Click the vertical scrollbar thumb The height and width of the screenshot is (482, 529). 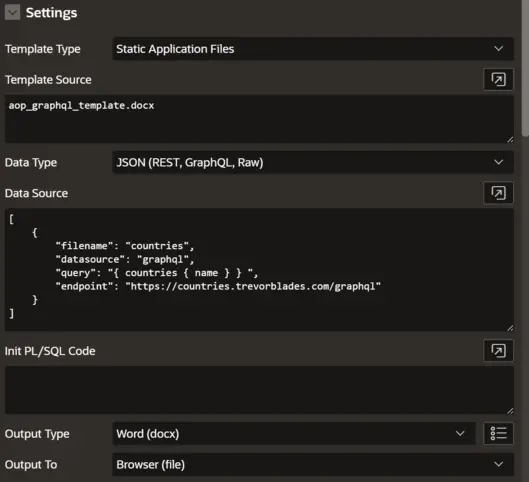click(x=525, y=67)
